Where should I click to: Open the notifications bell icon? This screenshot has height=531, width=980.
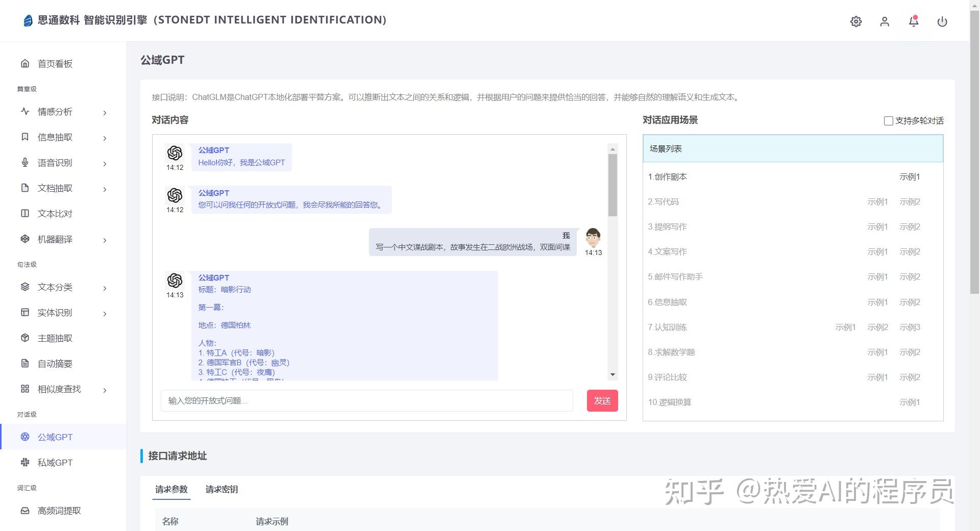914,21
